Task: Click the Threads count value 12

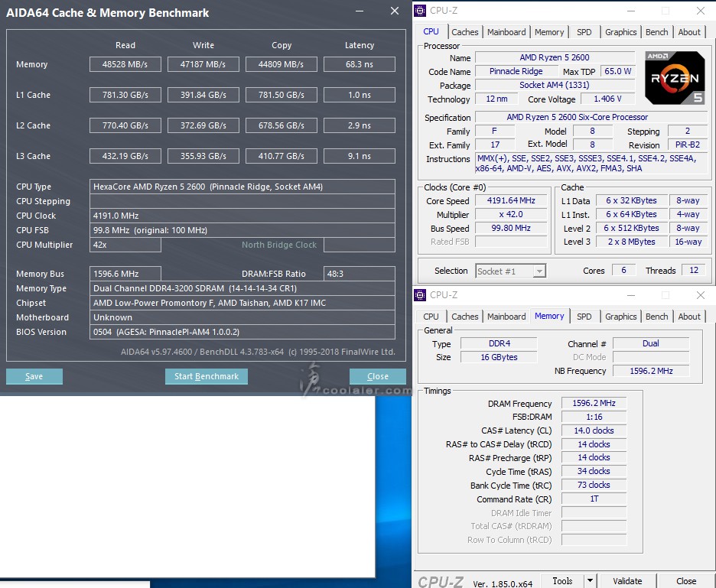Action: coord(694,270)
